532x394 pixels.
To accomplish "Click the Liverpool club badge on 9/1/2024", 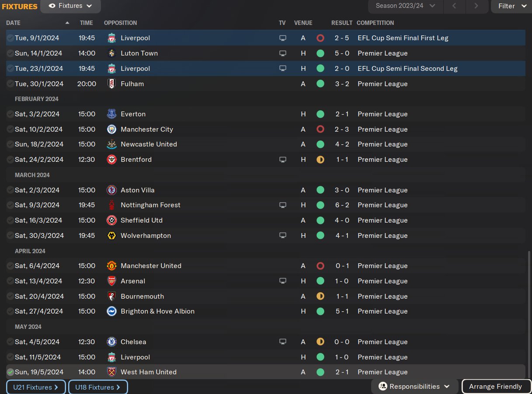I will [x=111, y=38].
